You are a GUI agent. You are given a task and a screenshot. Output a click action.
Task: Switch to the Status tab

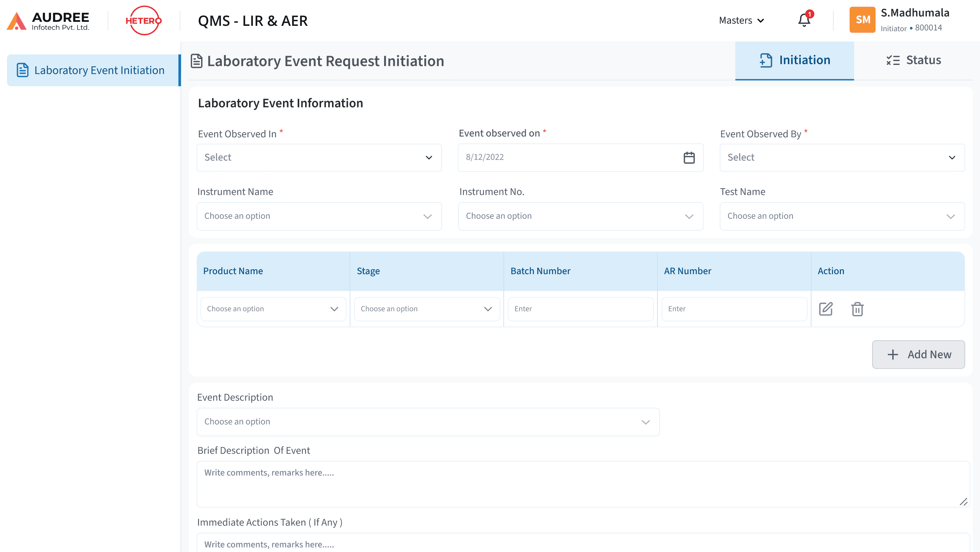click(913, 60)
